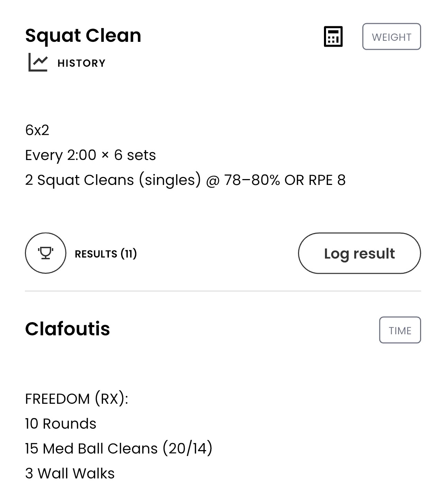Tap the Squat Clean heading
Viewport: 446px width, 504px height.
point(83,36)
